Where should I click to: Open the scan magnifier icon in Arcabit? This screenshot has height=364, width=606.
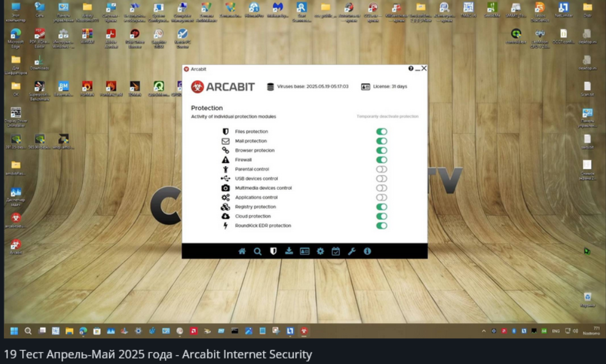tap(258, 252)
